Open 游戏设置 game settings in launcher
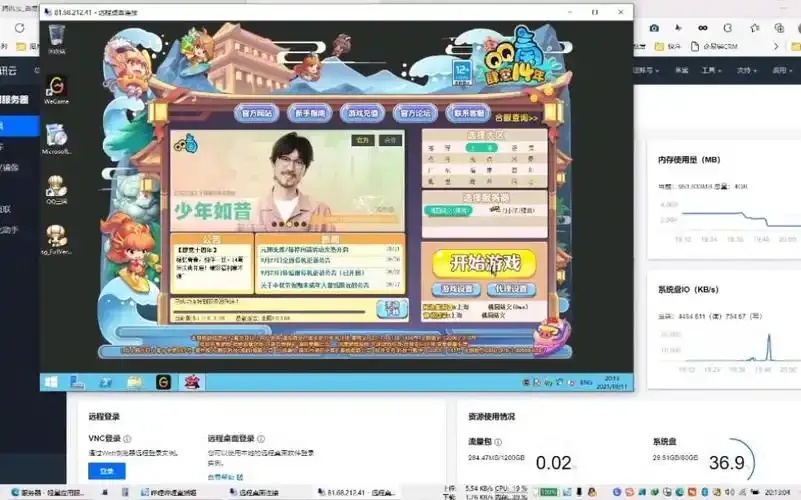The width and height of the screenshot is (801, 500). coord(456,289)
